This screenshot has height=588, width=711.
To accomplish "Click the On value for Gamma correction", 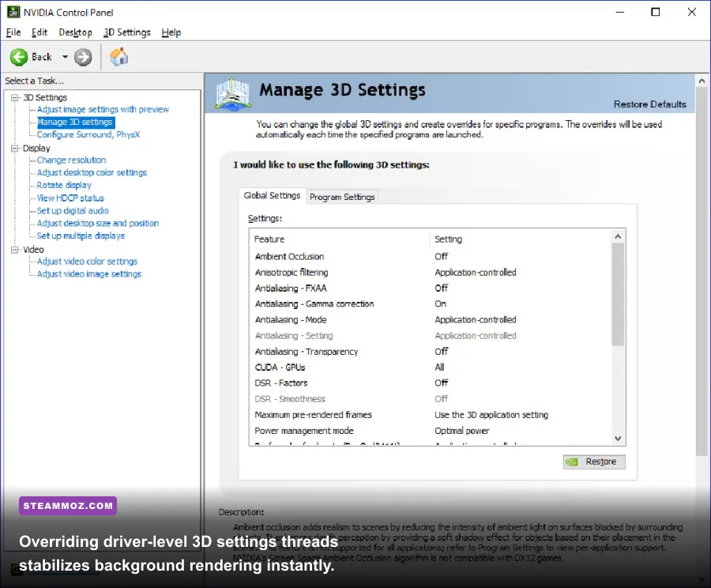I will [440, 304].
